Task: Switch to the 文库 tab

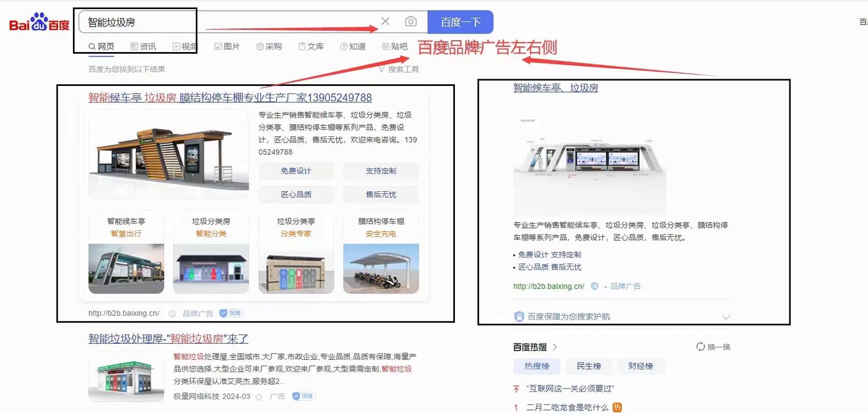Action: [x=311, y=46]
